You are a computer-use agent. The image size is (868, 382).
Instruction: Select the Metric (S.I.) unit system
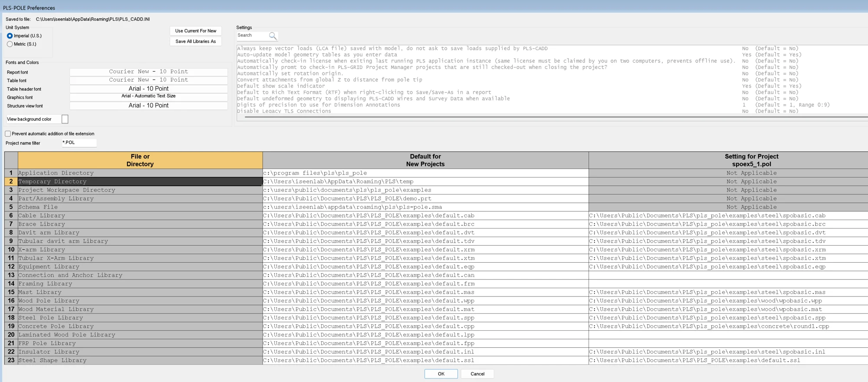point(10,44)
